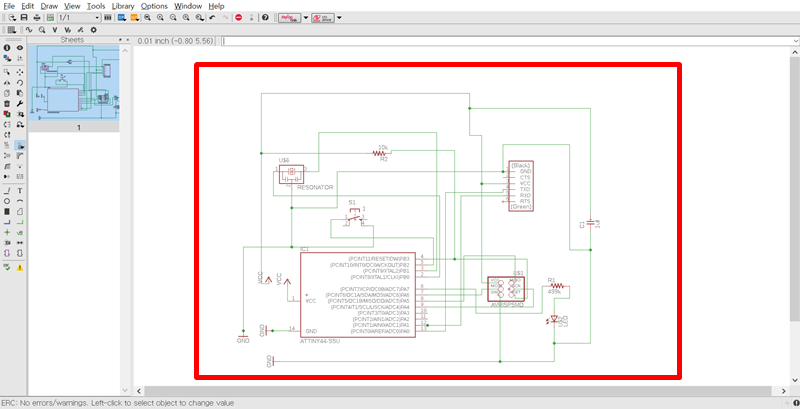Save the schematic with the floppy icon
Image resolution: width=800 pixels, height=409 pixels.
[x=24, y=17]
